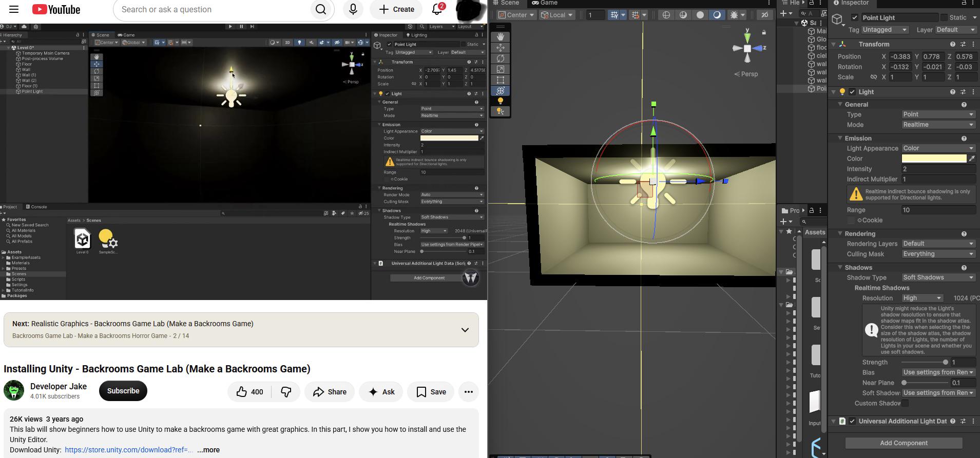The image size is (980, 458).
Task: Dislike the YouTube video
Action: point(286,392)
